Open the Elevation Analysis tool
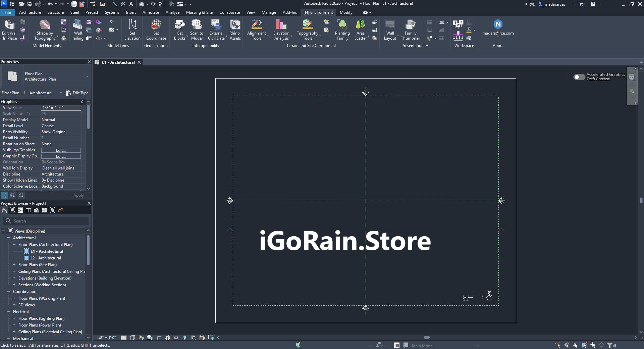 [281, 30]
